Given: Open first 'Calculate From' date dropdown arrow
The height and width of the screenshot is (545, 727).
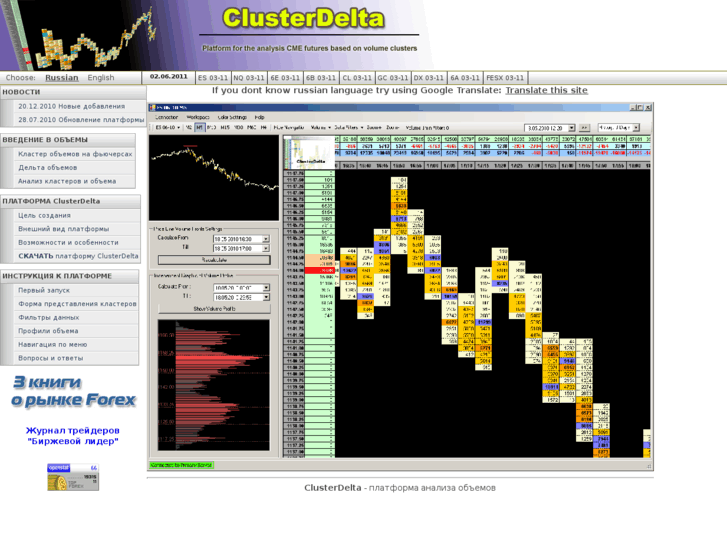Looking at the screenshot, I should [x=266, y=239].
